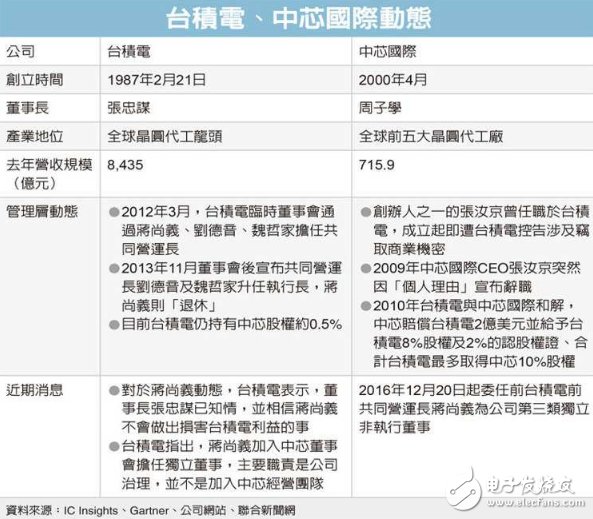Click the title 台積電、中芯國際動態
Screen dimensions: 593x519
(x=298, y=18)
